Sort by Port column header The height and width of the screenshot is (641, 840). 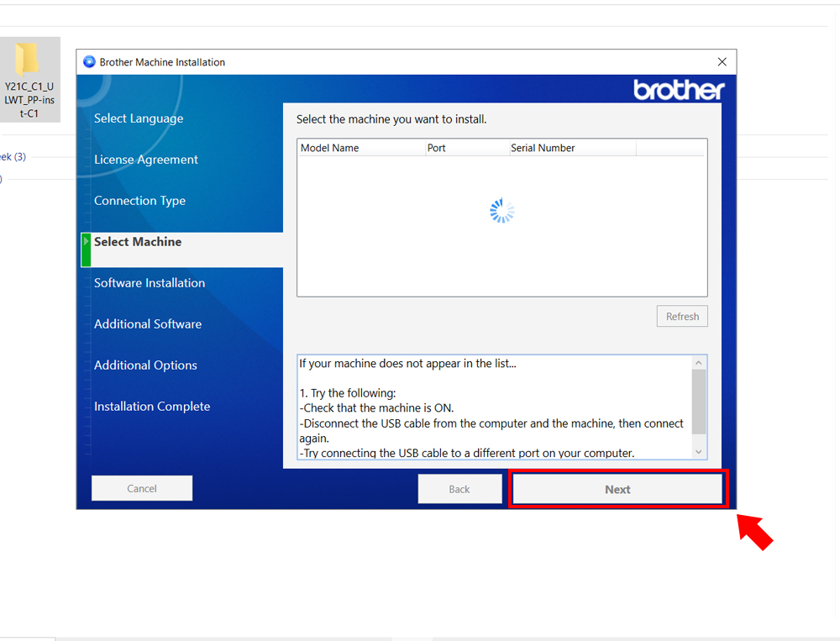coord(467,148)
